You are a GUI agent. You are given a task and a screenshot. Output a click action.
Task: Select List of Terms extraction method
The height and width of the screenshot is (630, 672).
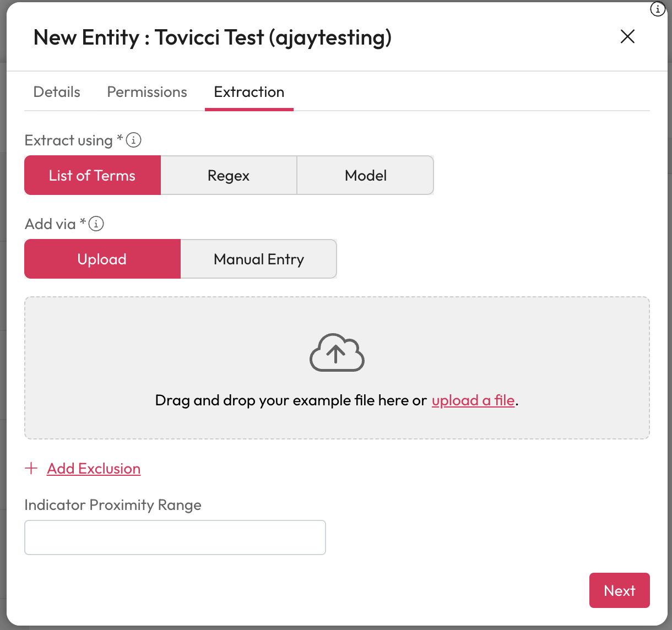pyautogui.click(x=93, y=176)
